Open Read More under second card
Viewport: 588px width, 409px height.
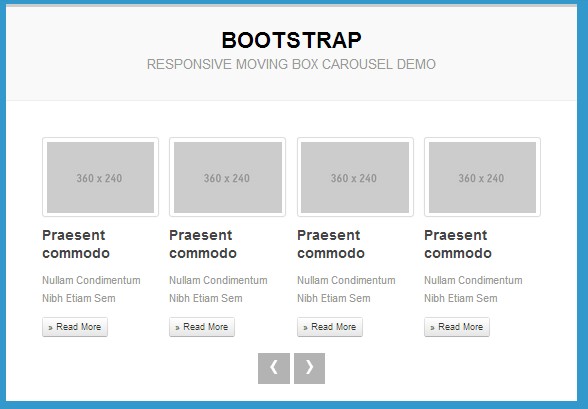tap(202, 327)
